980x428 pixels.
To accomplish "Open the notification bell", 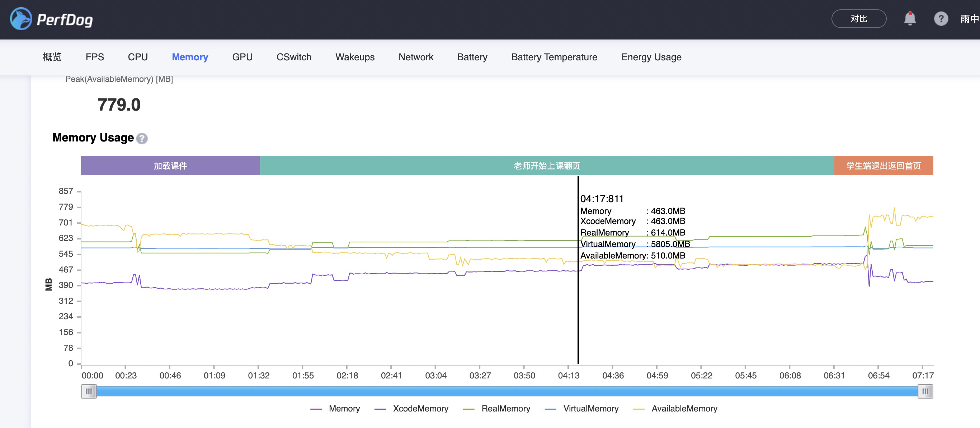I will pos(910,19).
